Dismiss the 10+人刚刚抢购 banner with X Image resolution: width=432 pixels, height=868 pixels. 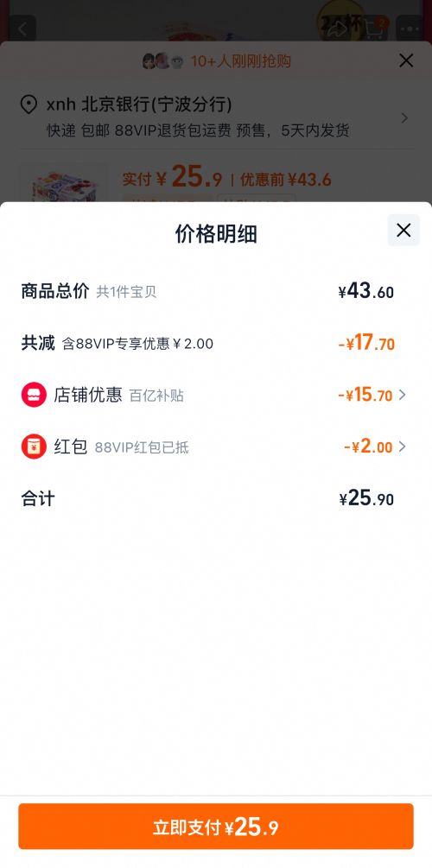(406, 60)
